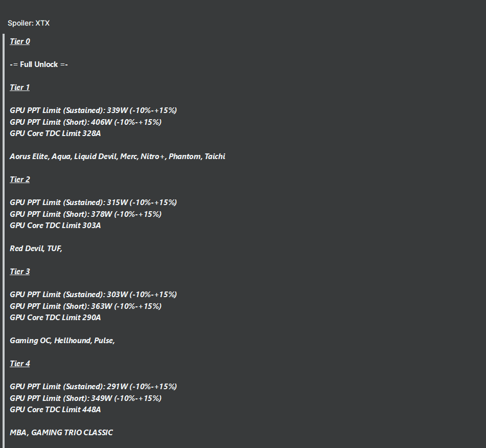Click the Tier 0 heading

coord(20,41)
